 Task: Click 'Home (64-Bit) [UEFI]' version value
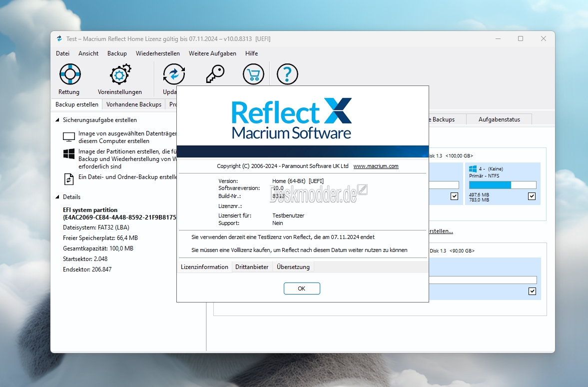pos(298,181)
